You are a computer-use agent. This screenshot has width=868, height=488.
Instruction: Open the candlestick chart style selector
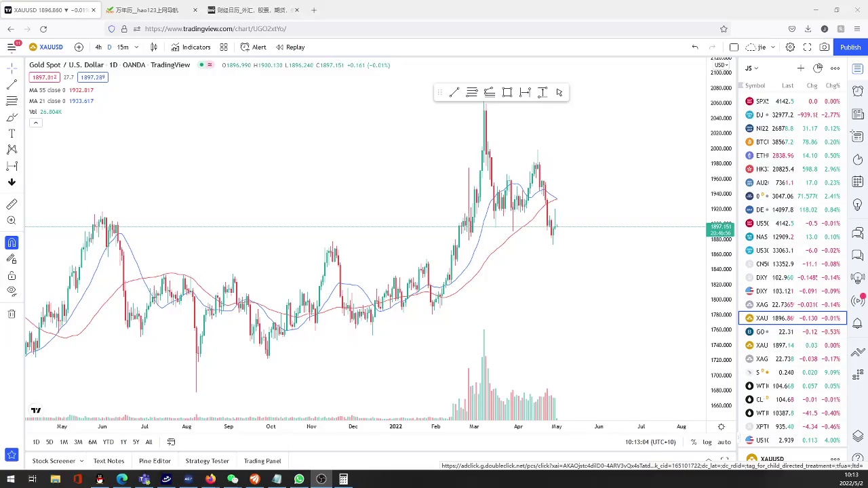click(154, 47)
